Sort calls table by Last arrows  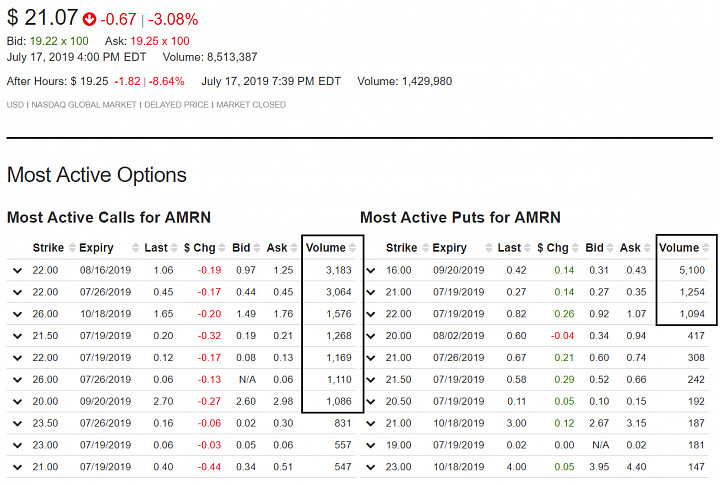(x=174, y=248)
